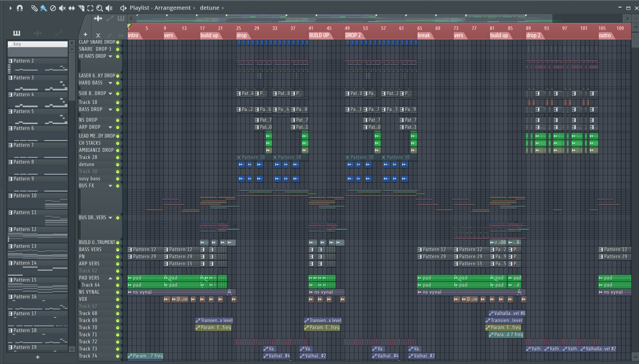Jump to the BUILD UP marker at bar 41

tap(319, 35)
